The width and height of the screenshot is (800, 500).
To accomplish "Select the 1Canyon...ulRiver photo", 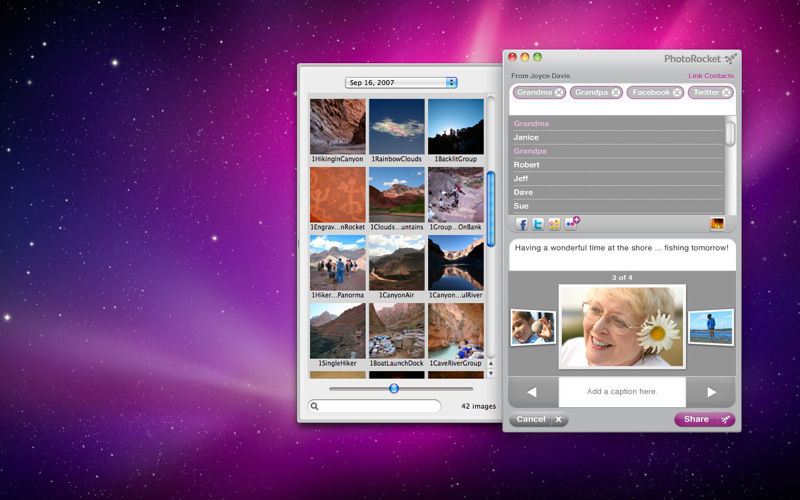I will pyautogui.click(x=456, y=263).
